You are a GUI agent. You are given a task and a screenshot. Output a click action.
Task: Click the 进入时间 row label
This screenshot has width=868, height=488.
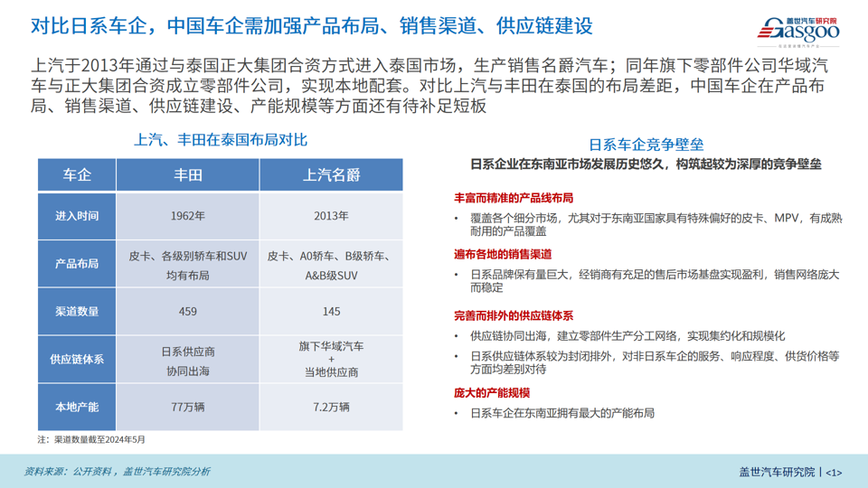click(x=77, y=216)
